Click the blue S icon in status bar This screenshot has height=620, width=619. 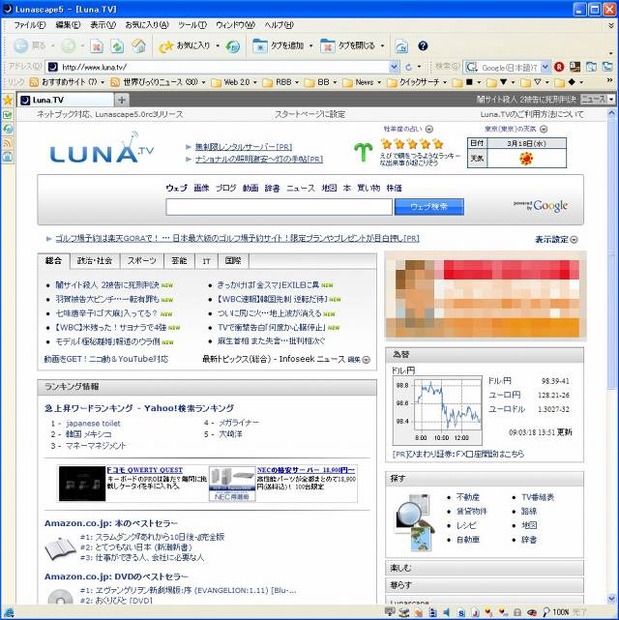click(461, 612)
